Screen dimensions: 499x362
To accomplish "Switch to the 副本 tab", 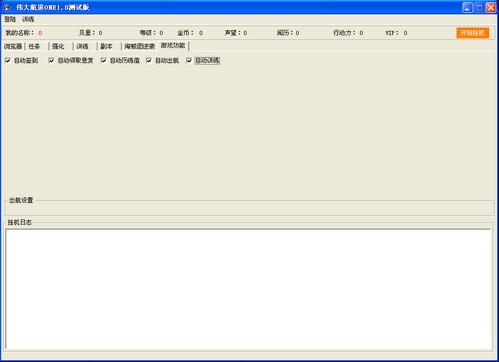I will [106, 46].
